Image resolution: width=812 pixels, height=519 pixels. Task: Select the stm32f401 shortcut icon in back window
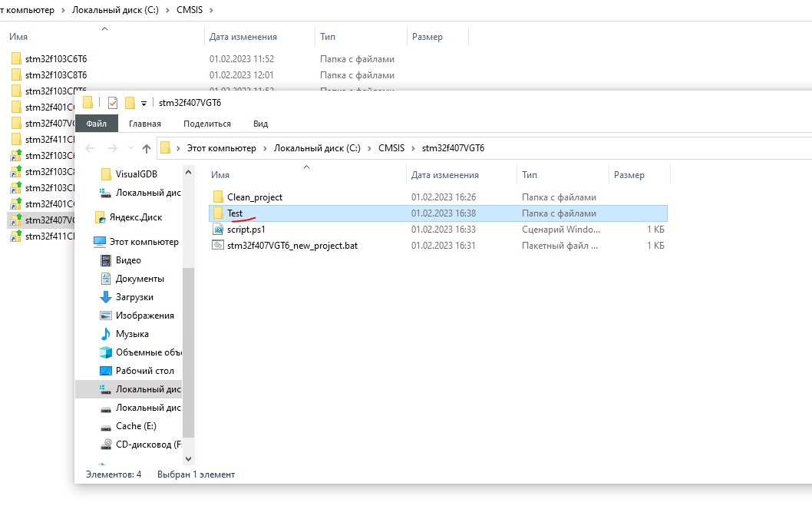pyautogui.click(x=16, y=203)
